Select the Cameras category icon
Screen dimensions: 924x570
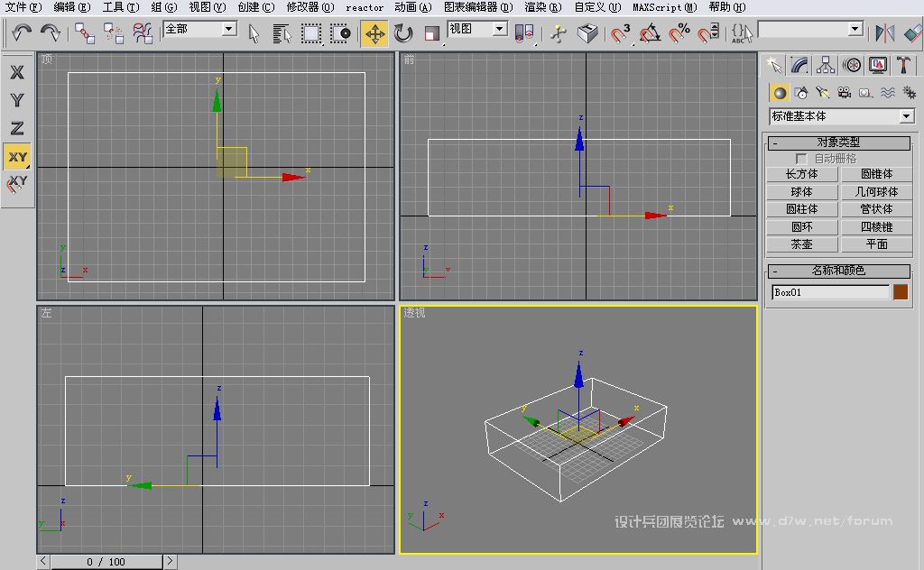click(x=845, y=93)
